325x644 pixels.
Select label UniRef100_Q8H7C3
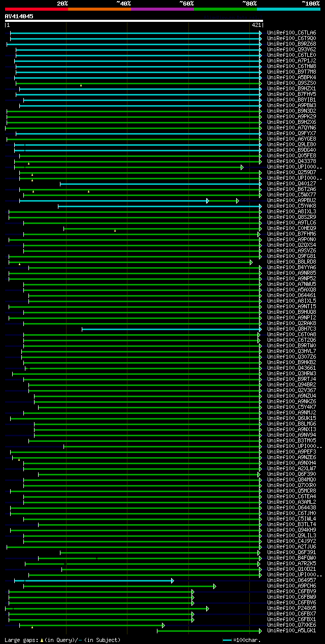pyautogui.click(x=291, y=329)
